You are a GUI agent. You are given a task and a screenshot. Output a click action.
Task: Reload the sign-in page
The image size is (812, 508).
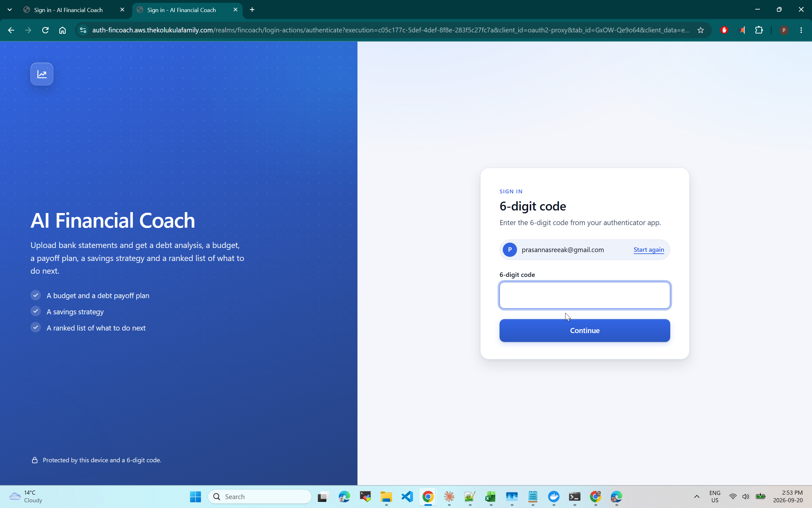click(45, 30)
